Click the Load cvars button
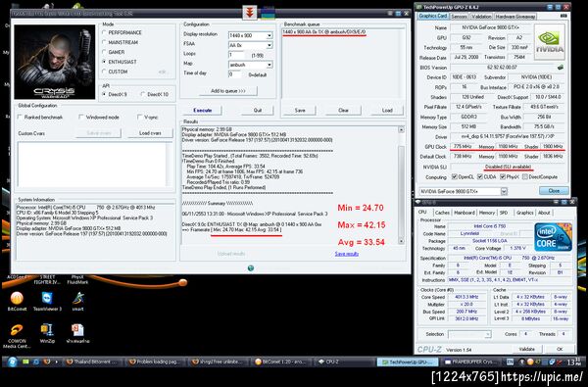This screenshot has width=588, height=387. pyautogui.click(x=150, y=133)
